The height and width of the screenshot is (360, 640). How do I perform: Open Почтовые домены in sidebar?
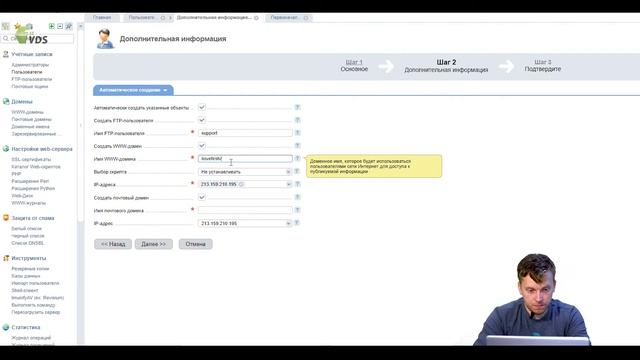coord(31,120)
